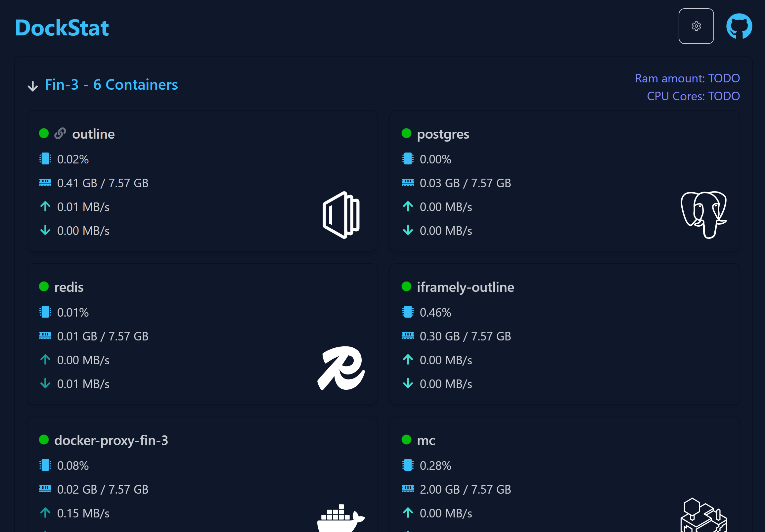Select the mc container name
Viewport: 765px width, 532px height.
click(x=426, y=441)
